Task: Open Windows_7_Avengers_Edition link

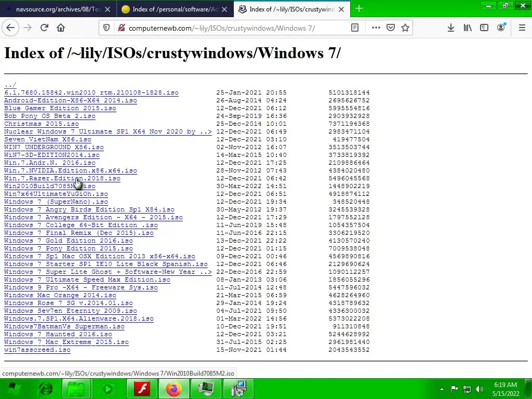Action: (94, 218)
